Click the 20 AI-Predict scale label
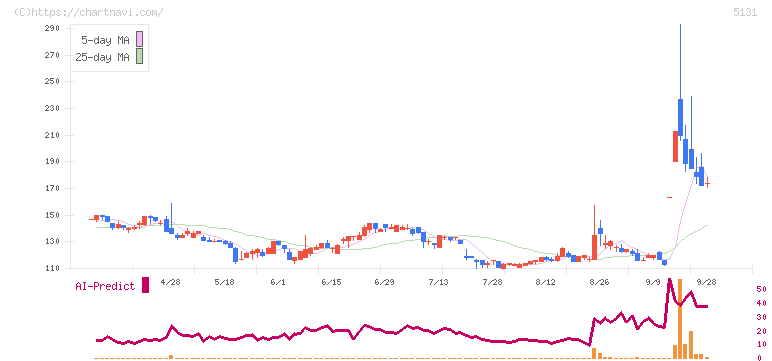Viewport: 772px width, 361px height. click(x=762, y=330)
